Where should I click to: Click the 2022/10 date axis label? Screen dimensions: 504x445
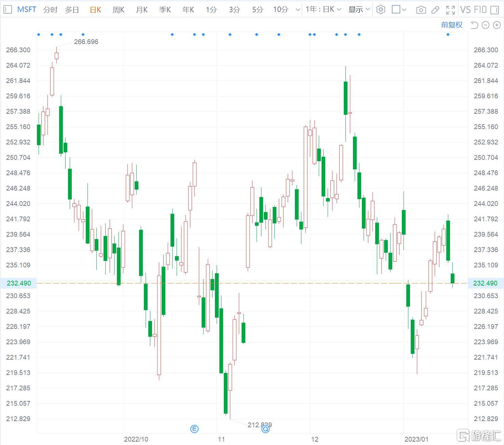point(136,439)
